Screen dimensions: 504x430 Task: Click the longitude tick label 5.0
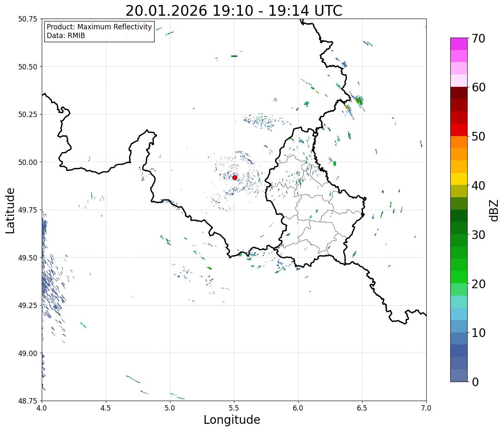tap(170, 408)
